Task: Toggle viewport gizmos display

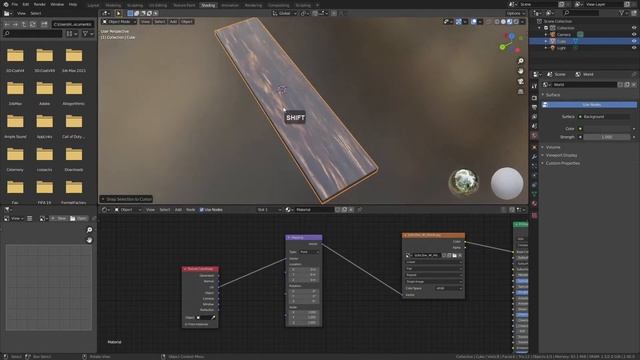Action: click(459, 22)
